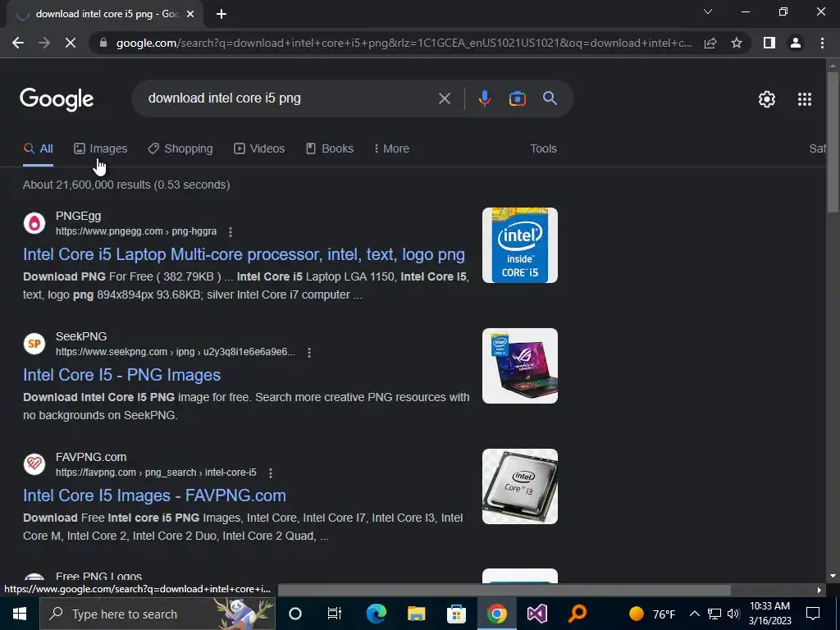Open the Chrome side panel
This screenshot has height=630, width=840.
coord(769,43)
